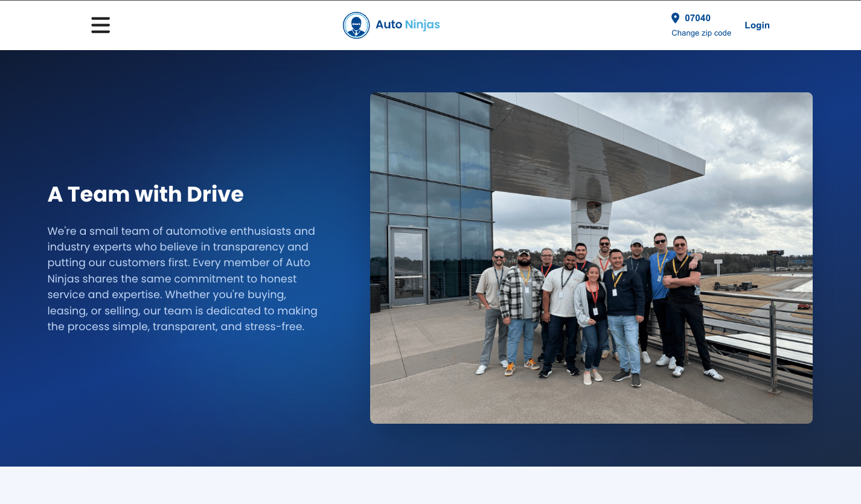
Task: Click the Porsche crest sign in photo
Action: (594, 212)
